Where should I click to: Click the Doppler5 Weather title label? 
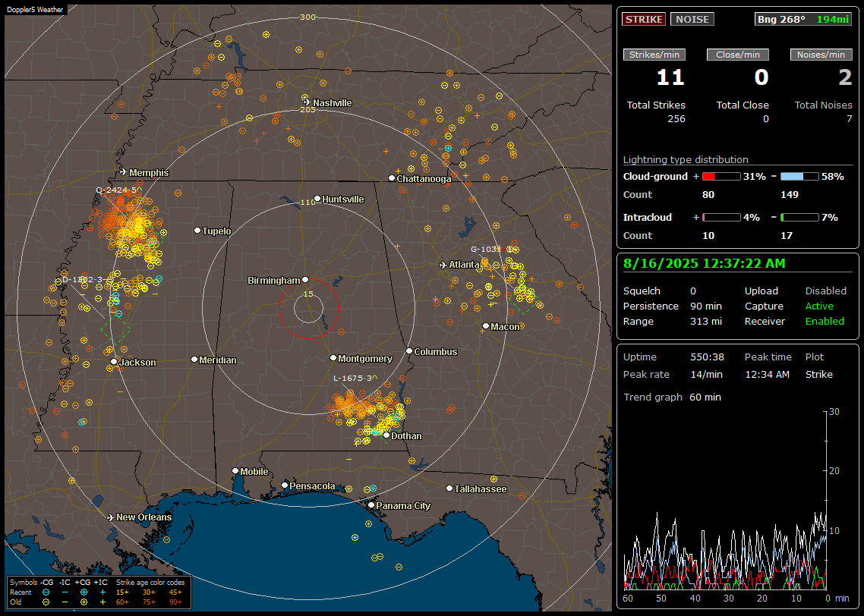35,9
